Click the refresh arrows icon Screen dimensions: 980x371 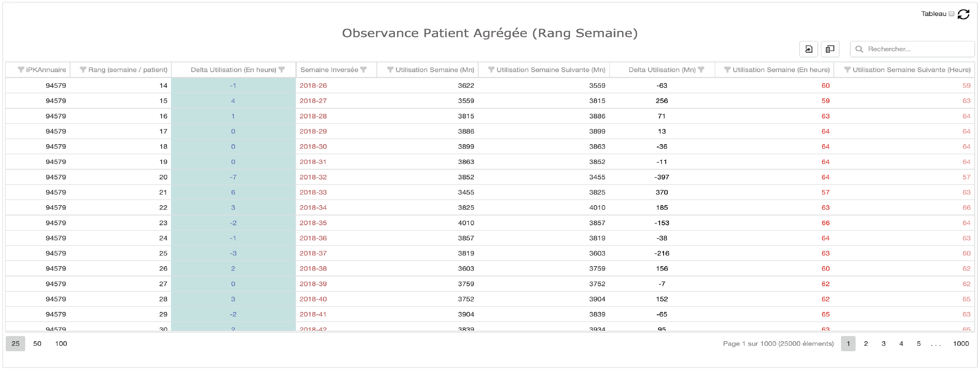click(963, 14)
